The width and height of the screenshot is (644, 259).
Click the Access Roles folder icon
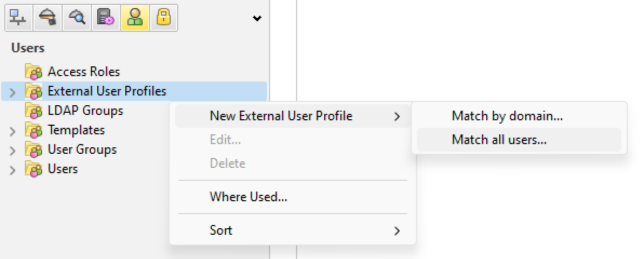(x=33, y=72)
